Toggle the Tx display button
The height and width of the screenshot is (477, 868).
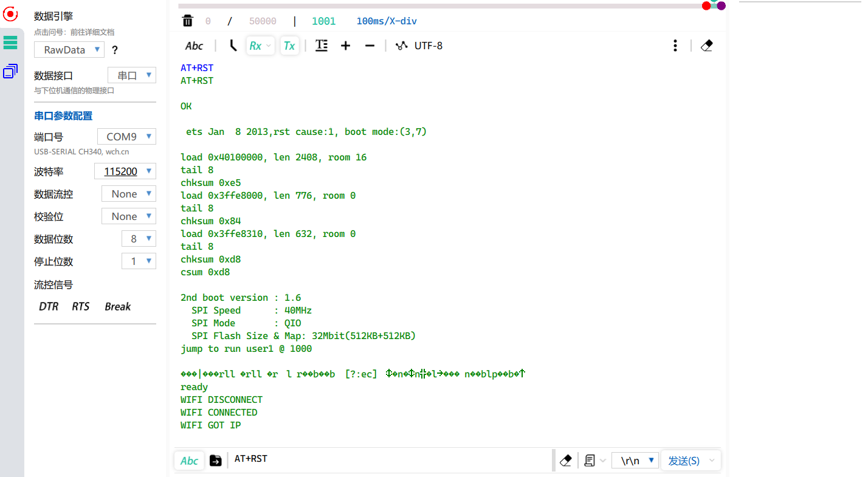pyautogui.click(x=289, y=46)
